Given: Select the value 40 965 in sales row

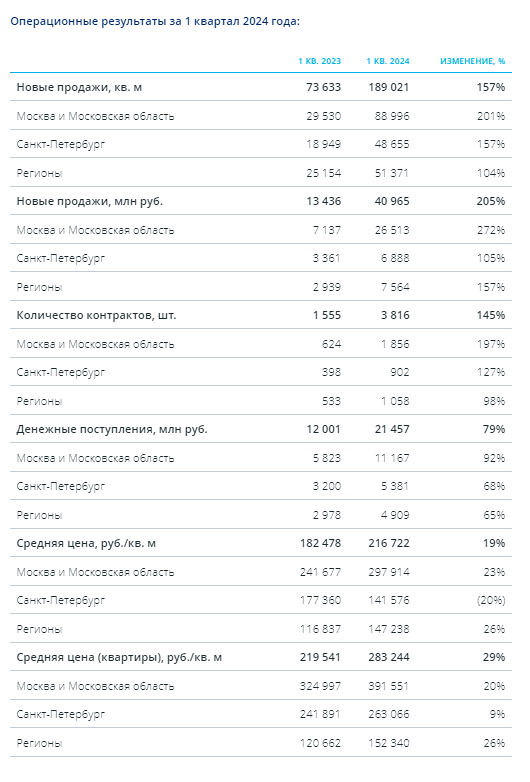Looking at the screenshot, I should 392,201.
